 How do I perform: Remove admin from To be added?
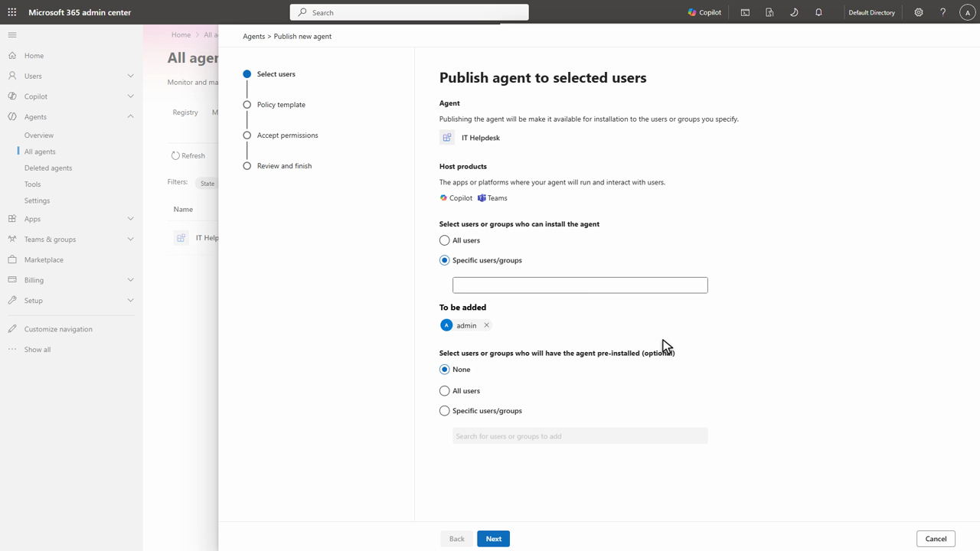[x=486, y=325]
